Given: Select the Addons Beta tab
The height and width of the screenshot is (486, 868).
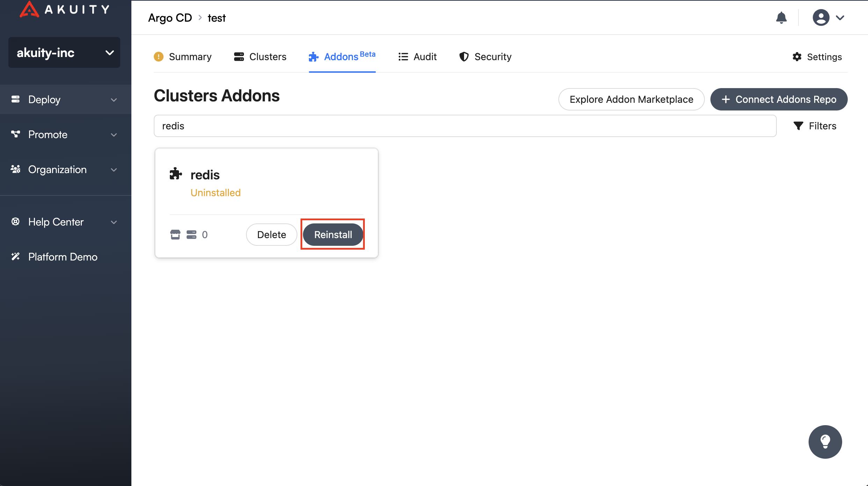Looking at the screenshot, I should [x=342, y=57].
